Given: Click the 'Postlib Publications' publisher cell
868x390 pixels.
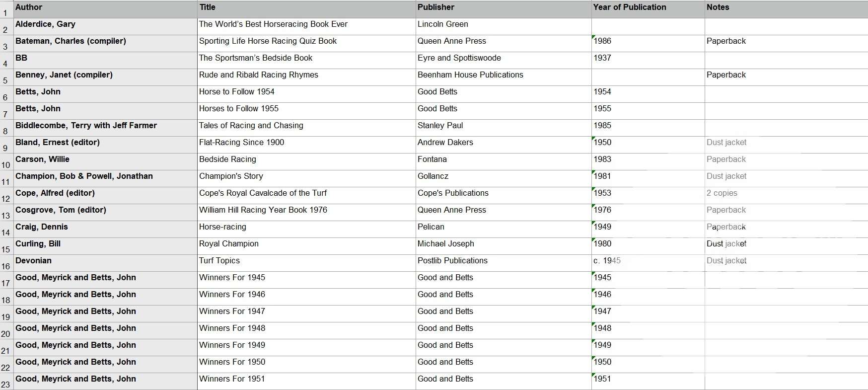Looking at the screenshot, I should [x=504, y=263].
